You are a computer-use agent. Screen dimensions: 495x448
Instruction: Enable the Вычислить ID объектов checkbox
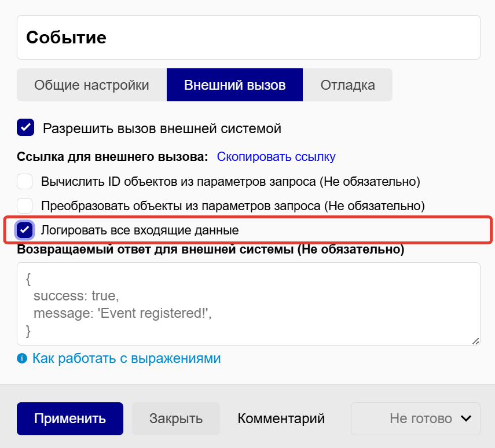[24, 181]
